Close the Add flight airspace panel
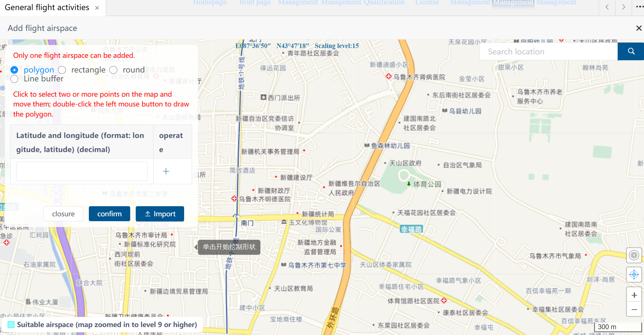The height and width of the screenshot is (335, 644). (639, 28)
